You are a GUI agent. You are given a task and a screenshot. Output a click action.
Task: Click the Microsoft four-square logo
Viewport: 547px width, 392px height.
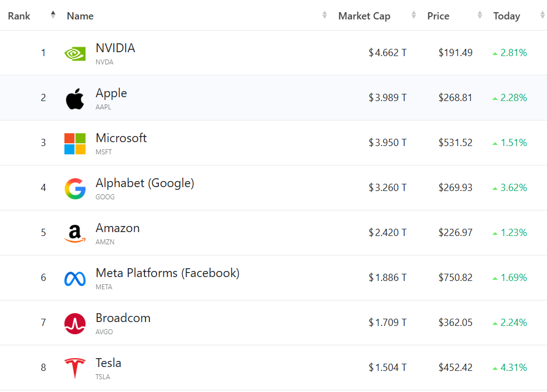tap(75, 144)
